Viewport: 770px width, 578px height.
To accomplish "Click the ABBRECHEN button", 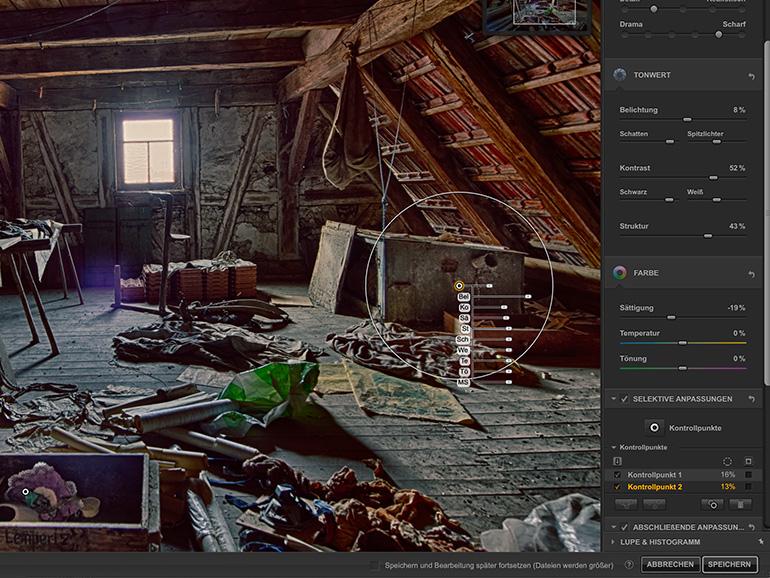I will click(x=670, y=565).
